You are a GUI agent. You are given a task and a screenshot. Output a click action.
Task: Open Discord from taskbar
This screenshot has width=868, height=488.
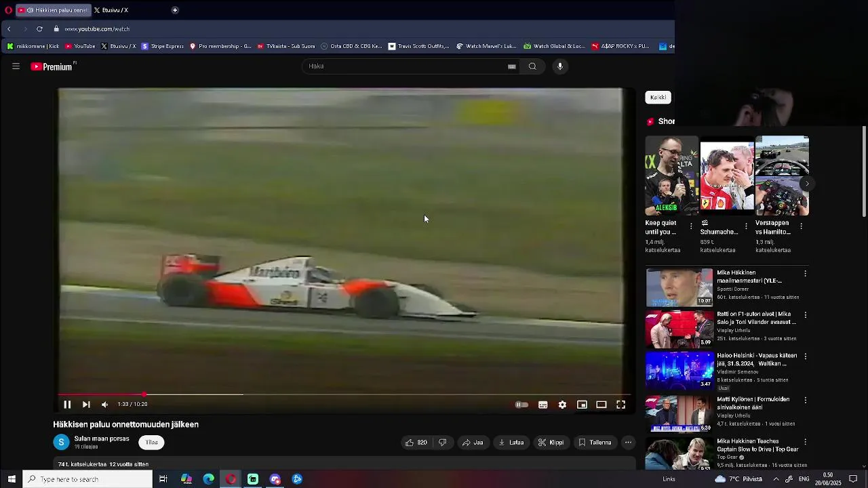[275, 479]
